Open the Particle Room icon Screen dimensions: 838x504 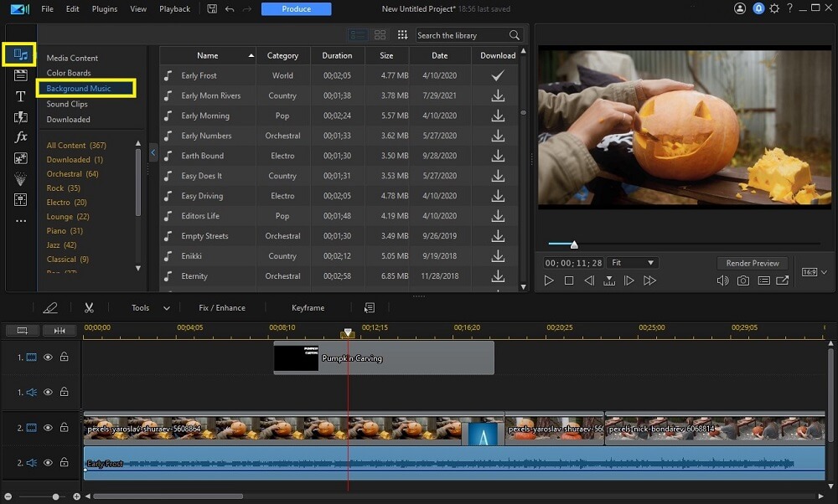[x=20, y=179]
